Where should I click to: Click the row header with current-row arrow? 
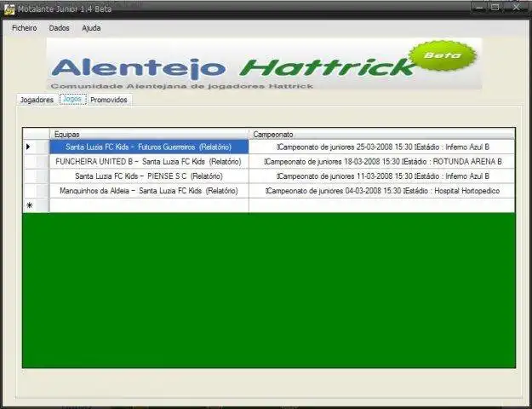click(36, 147)
